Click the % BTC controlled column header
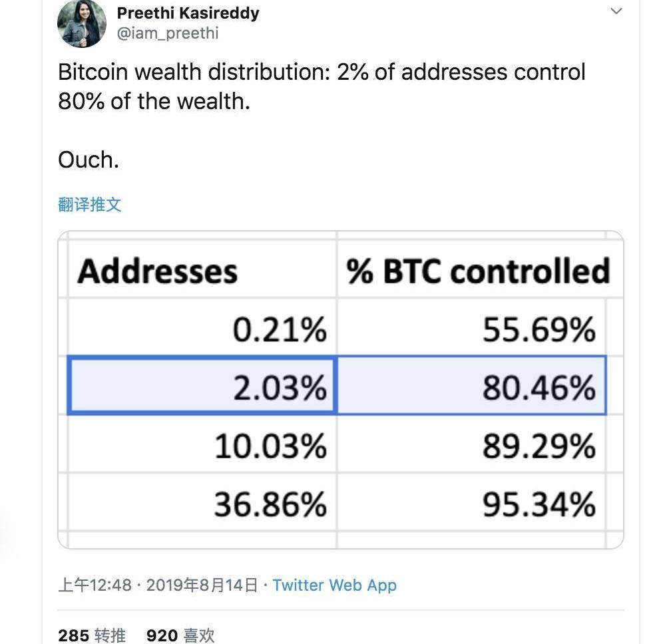 tap(478, 271)
